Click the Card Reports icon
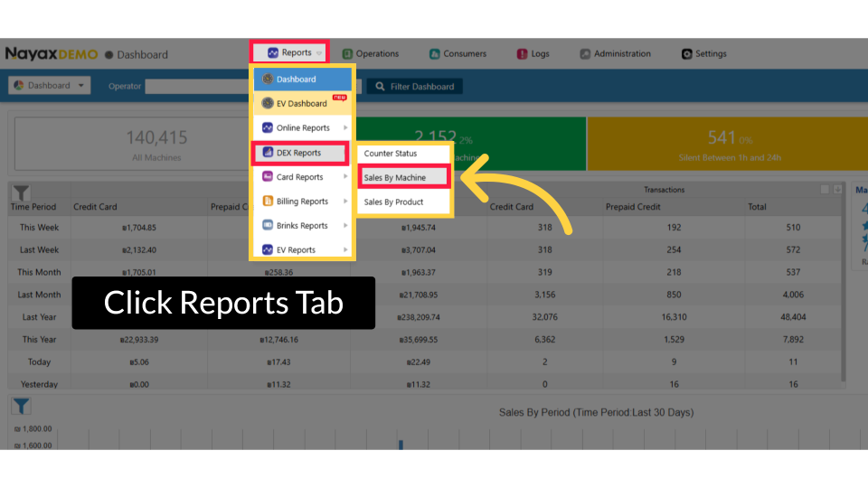The image size is (868, 488). point(268,176)
